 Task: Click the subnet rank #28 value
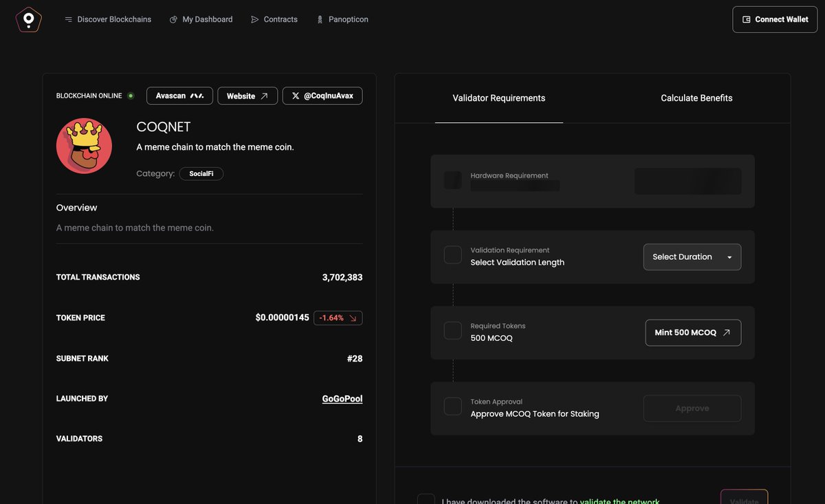[x=355, y=358]
